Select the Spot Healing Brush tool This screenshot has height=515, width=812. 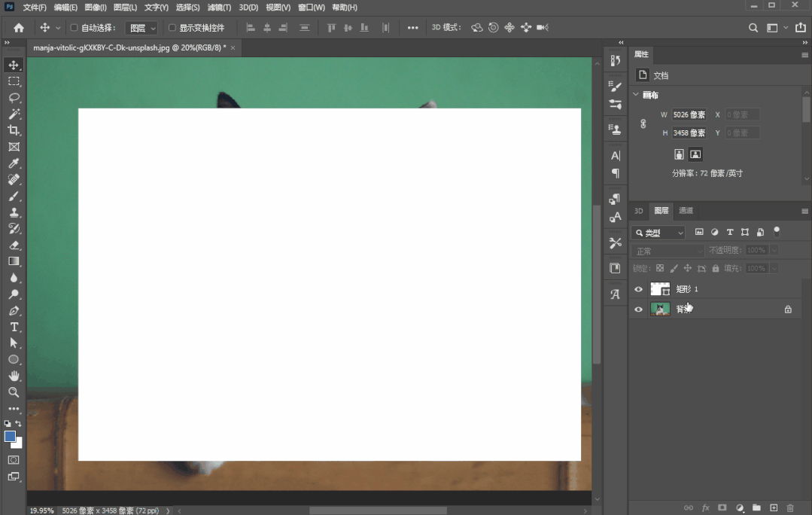(14, 180)
